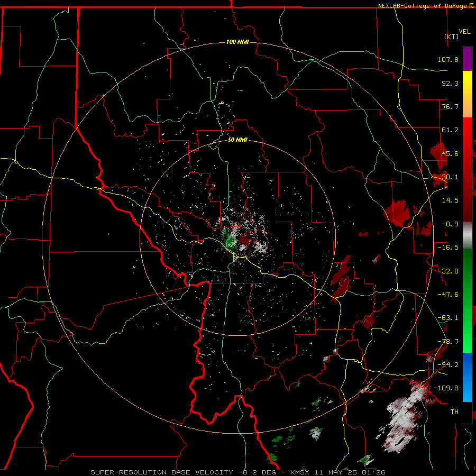Select the 61.2 velocity scale value
Screen dimensions: 476x476
tap(450, 130)
